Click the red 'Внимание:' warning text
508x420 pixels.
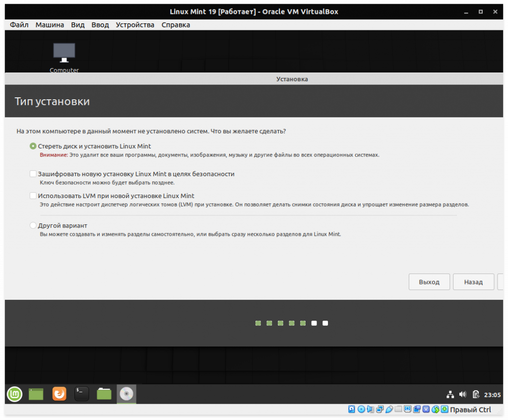pos(54,155)
